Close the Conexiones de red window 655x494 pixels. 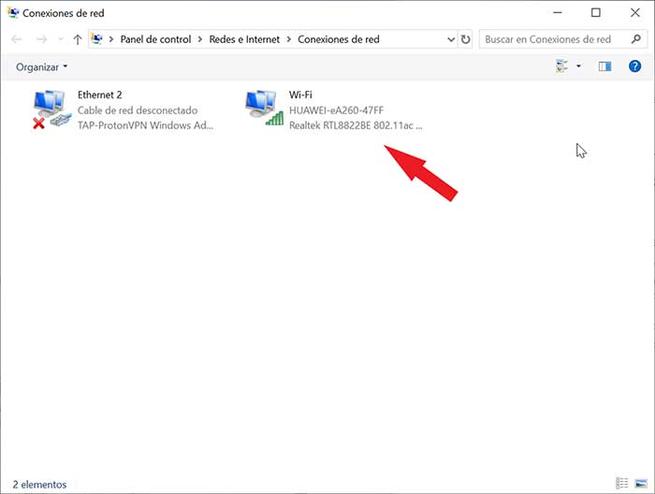point(635,13)
